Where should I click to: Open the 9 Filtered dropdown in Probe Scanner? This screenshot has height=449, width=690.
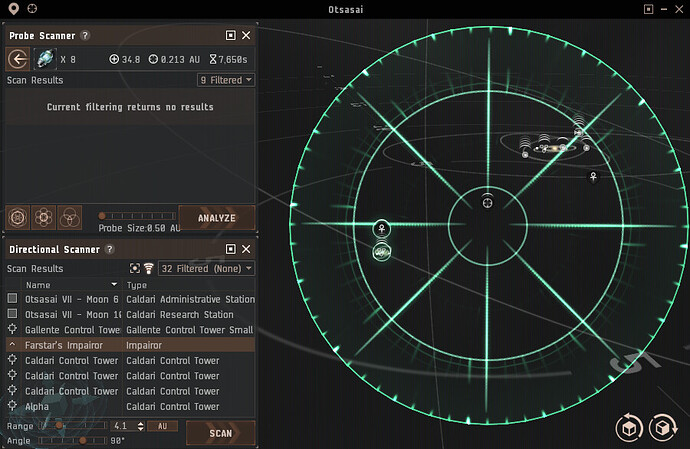[x=226, y=80]
